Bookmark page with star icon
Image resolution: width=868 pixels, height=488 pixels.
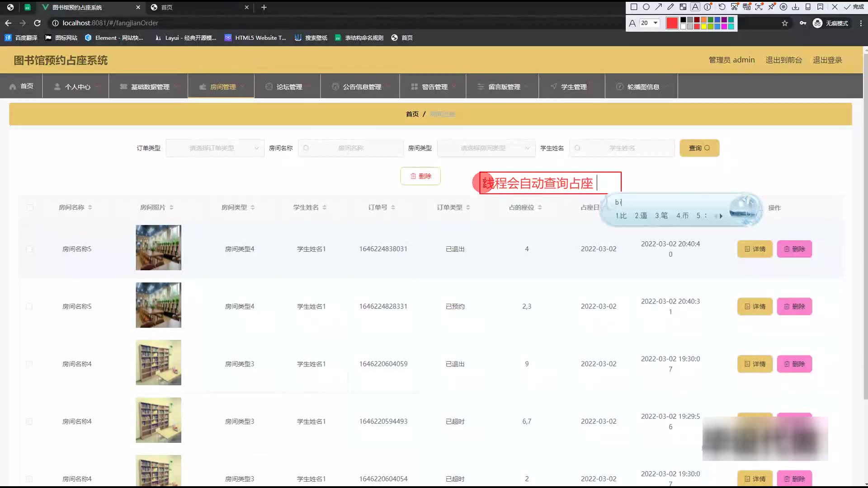coord(785,23)
